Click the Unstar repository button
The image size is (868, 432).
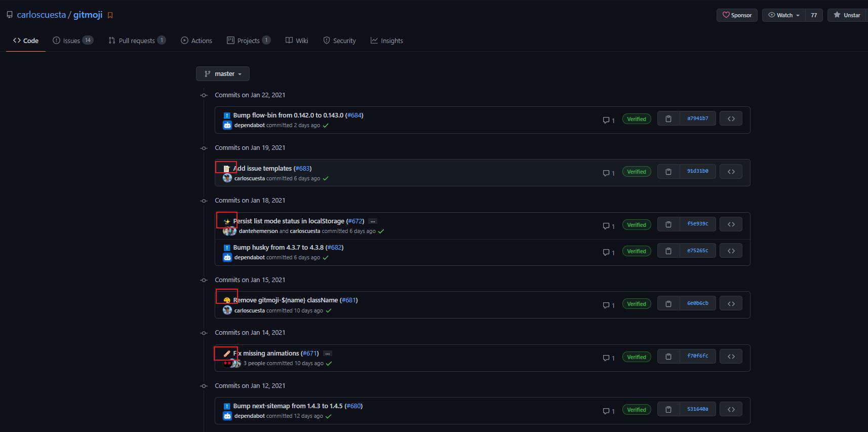pos(847,15)
